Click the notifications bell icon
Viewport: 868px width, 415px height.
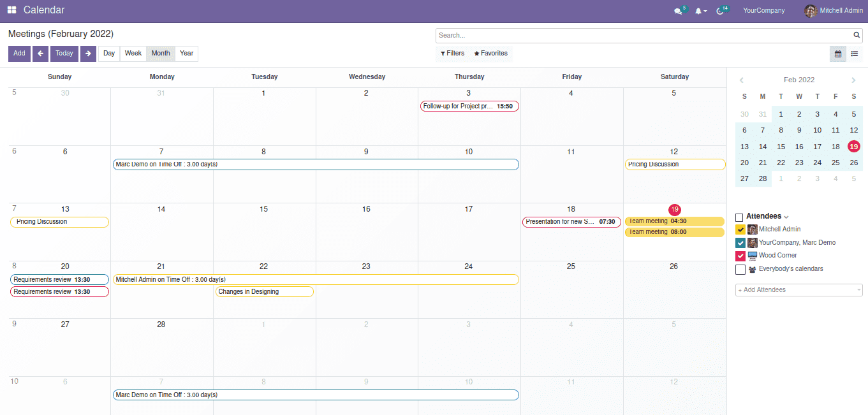(x=699, y=11)
